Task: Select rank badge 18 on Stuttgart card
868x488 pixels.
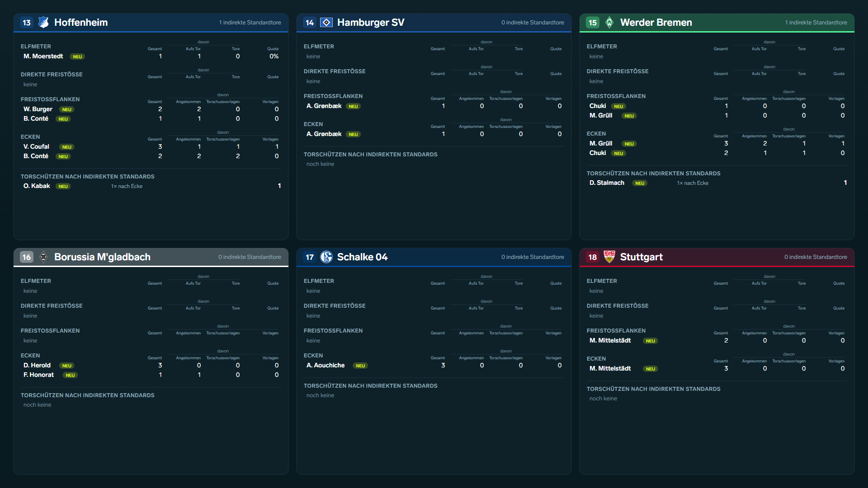Action: click(593, 257)
